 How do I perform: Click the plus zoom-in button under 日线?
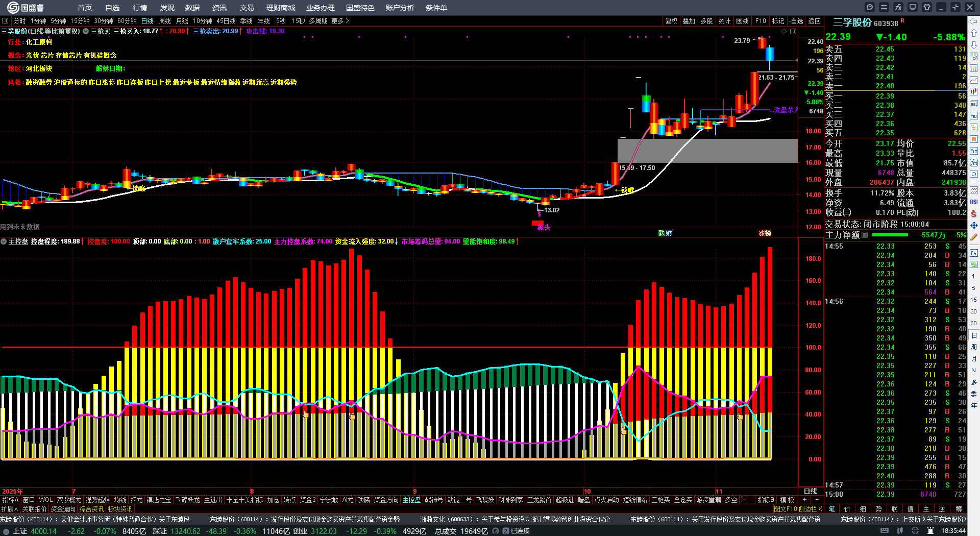coord(805,500)
